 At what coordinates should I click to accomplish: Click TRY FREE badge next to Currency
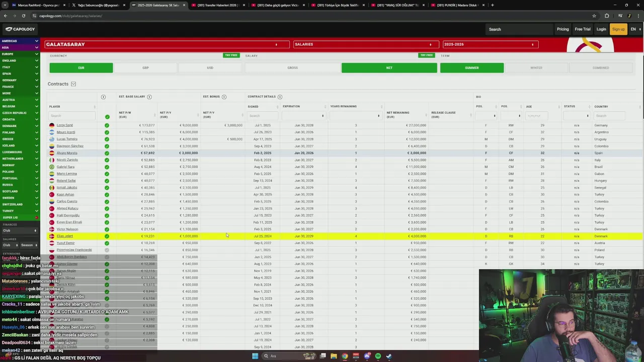(231, 55)
